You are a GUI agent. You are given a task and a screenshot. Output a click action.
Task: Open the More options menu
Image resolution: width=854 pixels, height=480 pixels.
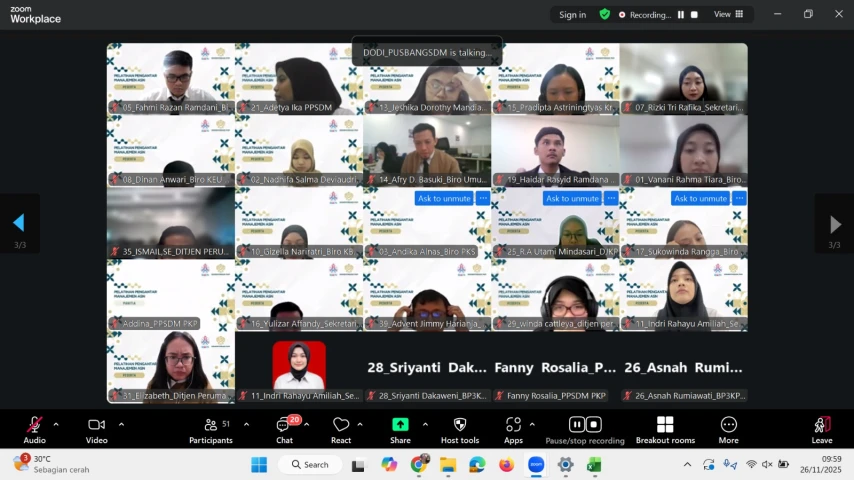728,429
